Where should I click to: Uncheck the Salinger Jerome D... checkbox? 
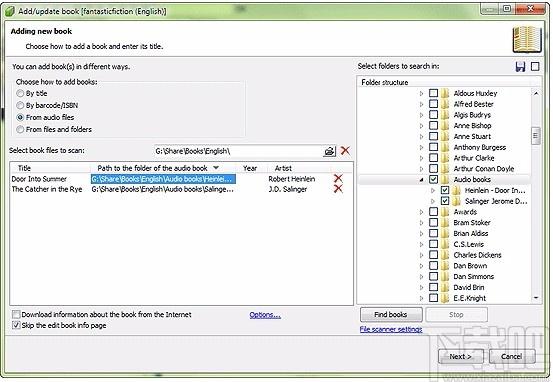coord(445,201)
